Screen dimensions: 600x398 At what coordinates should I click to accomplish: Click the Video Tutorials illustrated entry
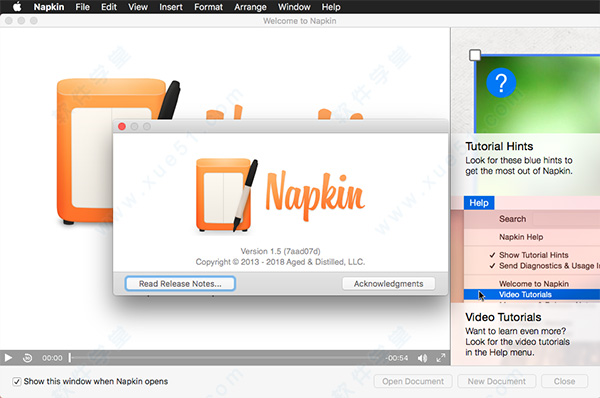tap(532, 294)
